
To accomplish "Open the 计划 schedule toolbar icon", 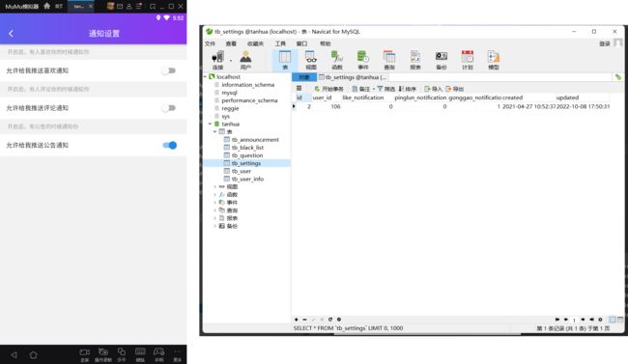I will (x=467, y=60).
